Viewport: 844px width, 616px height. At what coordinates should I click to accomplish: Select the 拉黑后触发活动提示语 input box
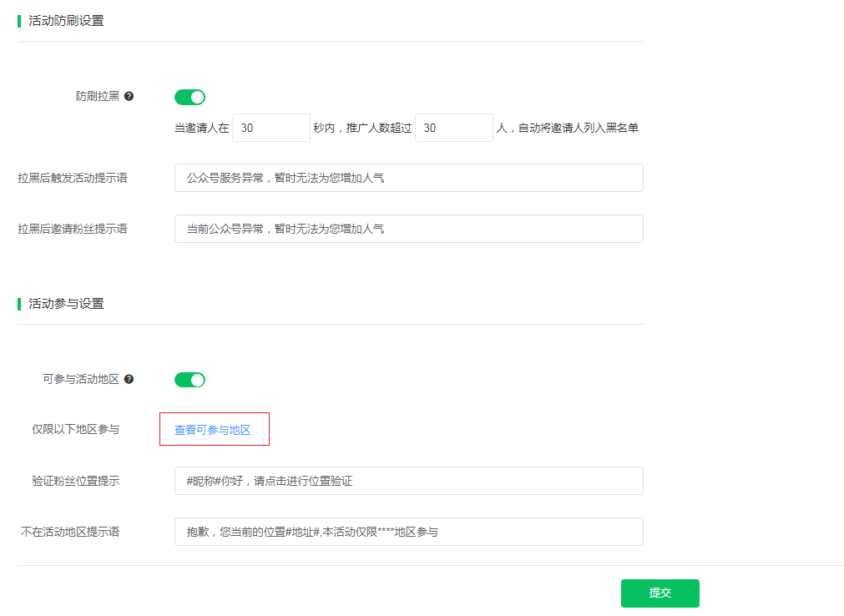pyautogui.click(x=408, y=177)
